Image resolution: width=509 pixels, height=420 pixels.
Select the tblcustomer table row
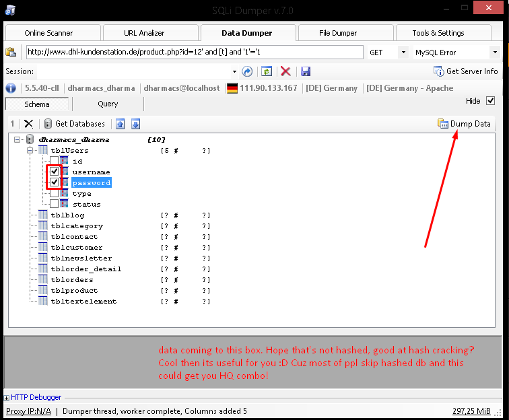[x=77, y=247]
